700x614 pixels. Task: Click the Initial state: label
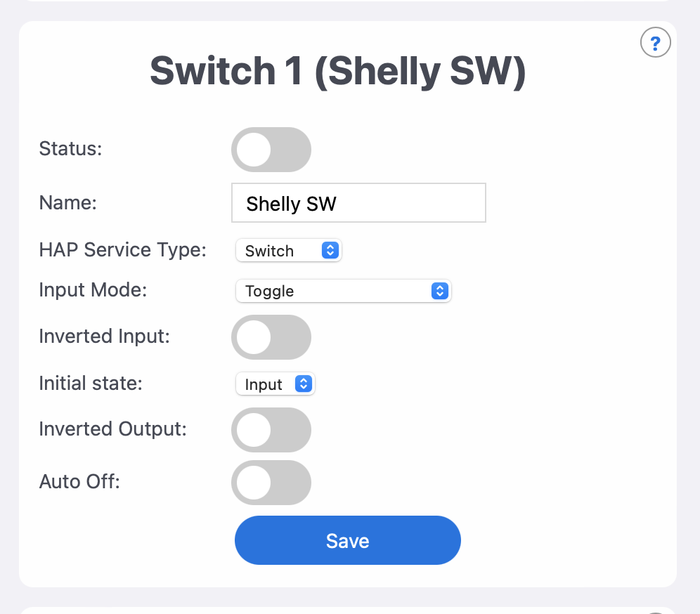(x=91, y=384)
